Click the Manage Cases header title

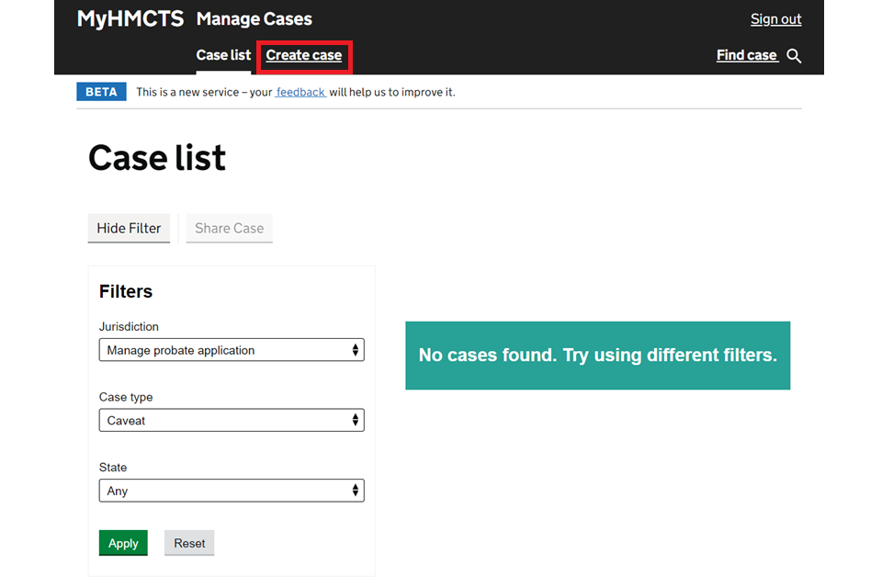pyautogui.click(x=254, y=18)
